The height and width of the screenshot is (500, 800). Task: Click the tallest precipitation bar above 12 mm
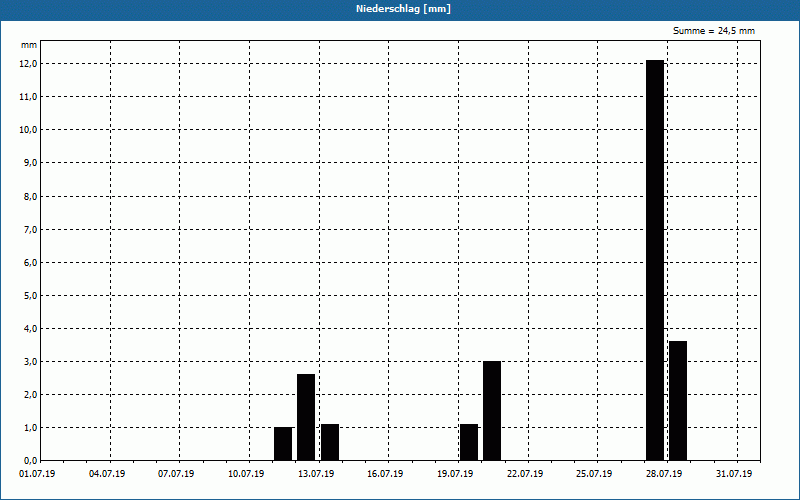(654, 260)
